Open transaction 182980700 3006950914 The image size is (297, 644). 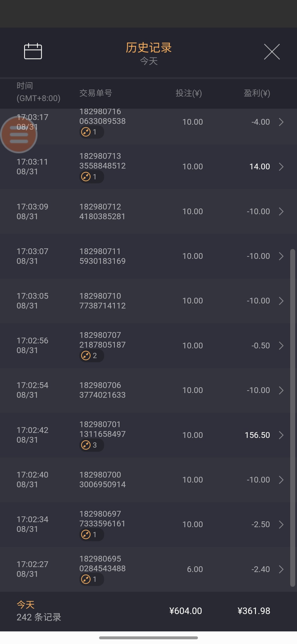102,480
